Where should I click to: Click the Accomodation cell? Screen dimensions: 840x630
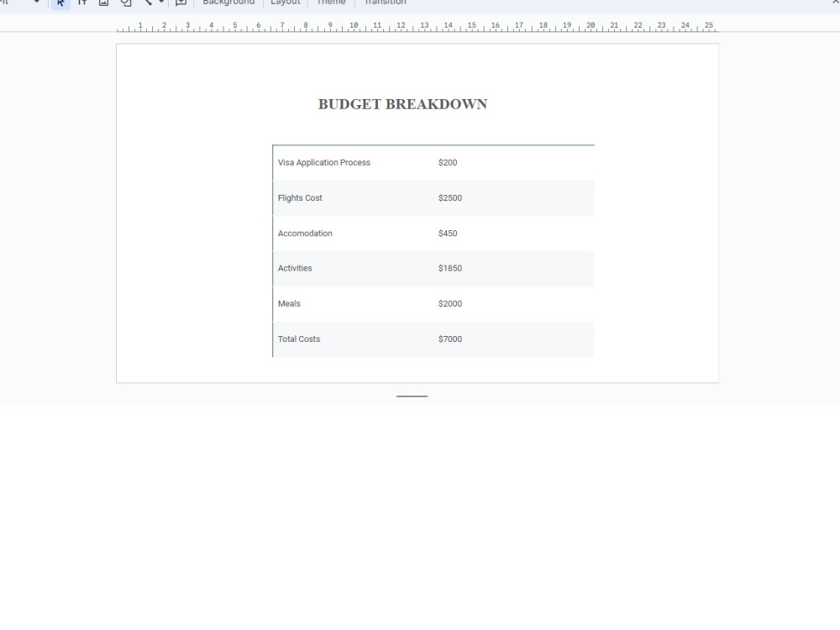point(353,234)
